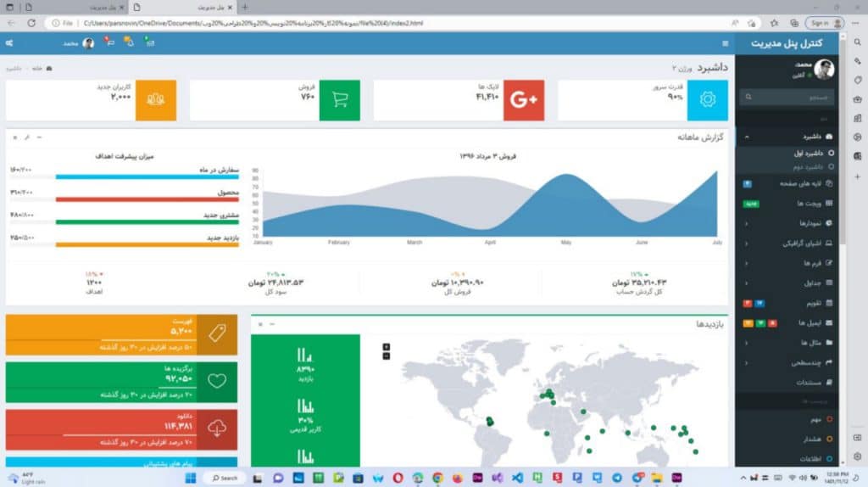This screenshot has height=487, width=868.
Task: Open the Edge sidebar tools briefcase icon
Action: click(857, 99)
